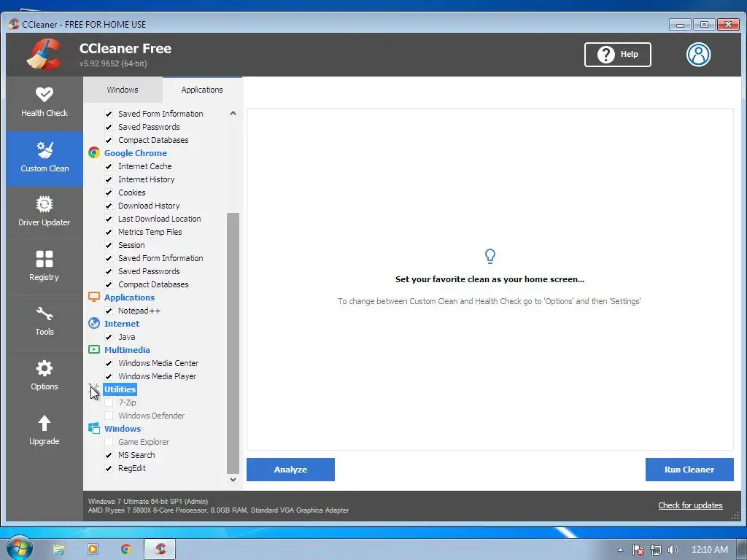Viewport: 747px width, 560px height.
Task: Select the Internet category heading
Action: click(122, 323)
